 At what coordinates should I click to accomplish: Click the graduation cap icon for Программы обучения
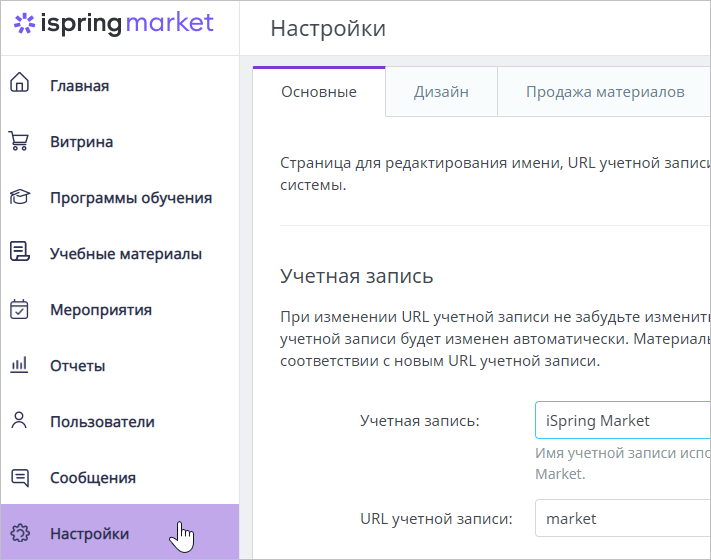19,197
